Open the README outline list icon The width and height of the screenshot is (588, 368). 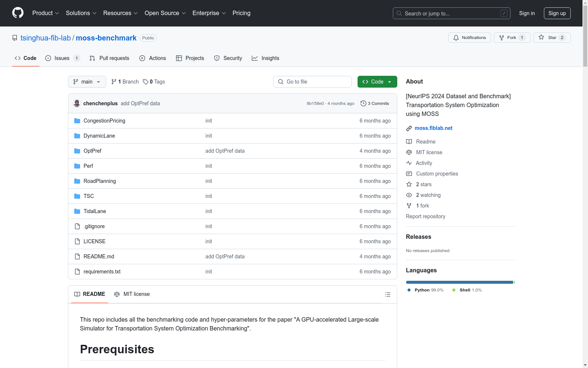[387, 294]
